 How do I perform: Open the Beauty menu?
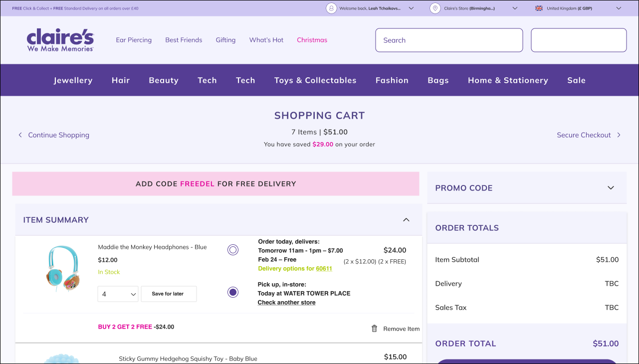coord(164,80)
